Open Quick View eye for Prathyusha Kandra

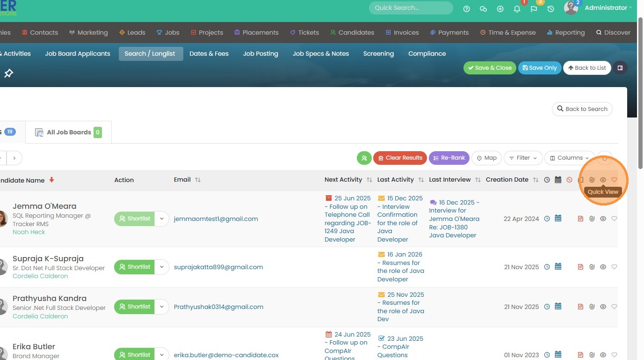pos(603,307)
